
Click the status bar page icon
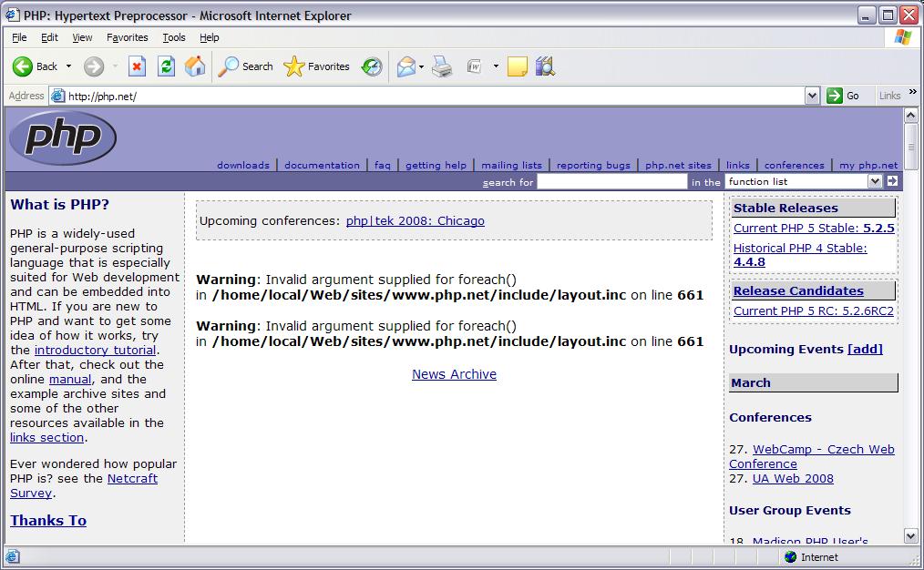tap(13, 556)
